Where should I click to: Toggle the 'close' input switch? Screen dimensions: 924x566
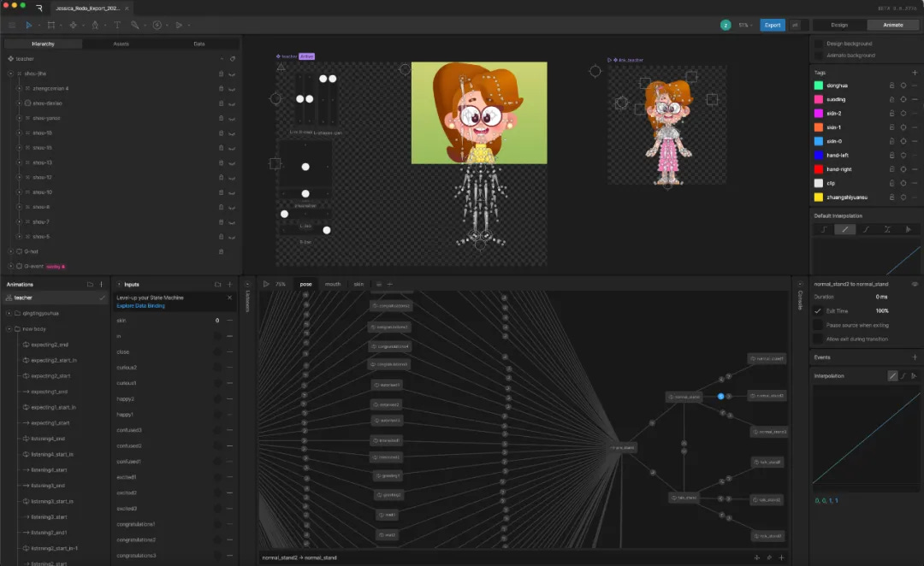[x=217, y=351]
